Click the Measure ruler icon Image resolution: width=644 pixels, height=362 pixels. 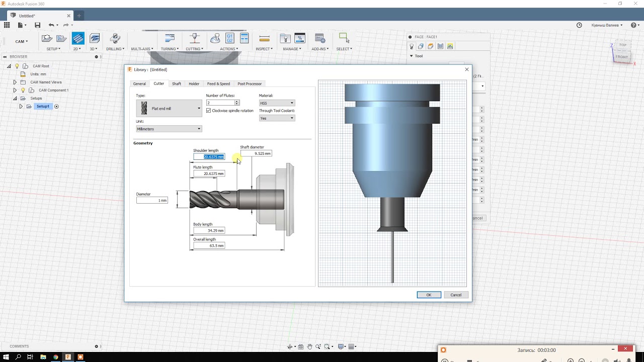(x=264, y=38)
